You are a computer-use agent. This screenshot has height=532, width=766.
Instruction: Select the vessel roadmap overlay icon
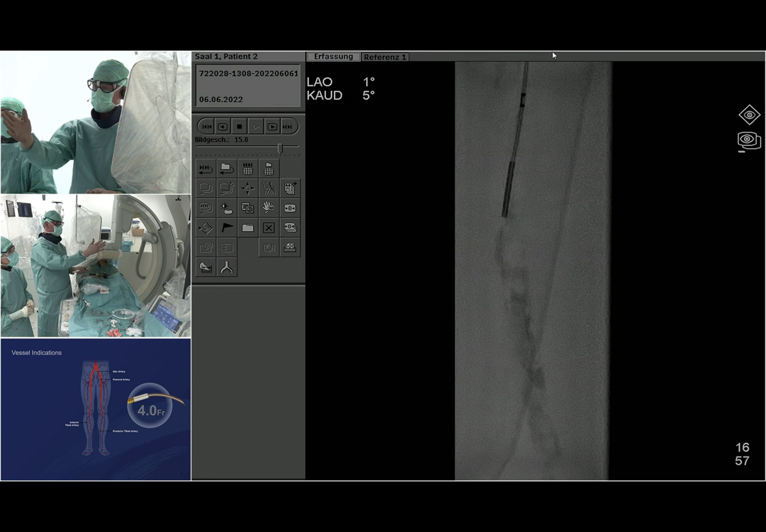tap(269, 189)
